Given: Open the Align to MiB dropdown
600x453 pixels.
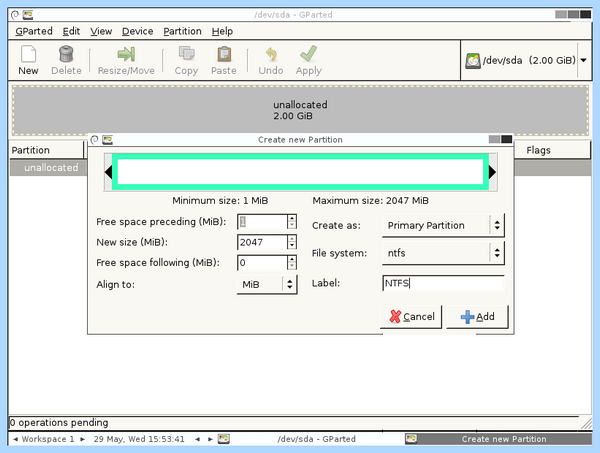Looking at the screenshot, I should (x=267, y=284).
